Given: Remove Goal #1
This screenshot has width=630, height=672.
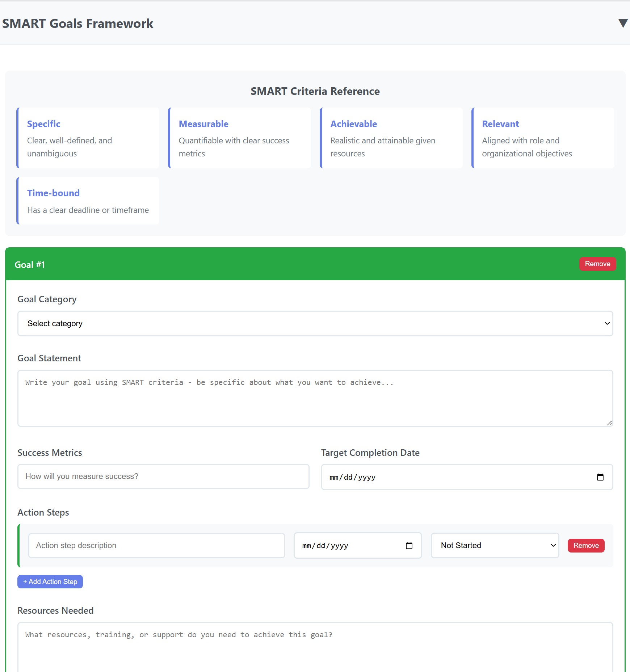Looking at the screenshot, I should click(597, 264).
